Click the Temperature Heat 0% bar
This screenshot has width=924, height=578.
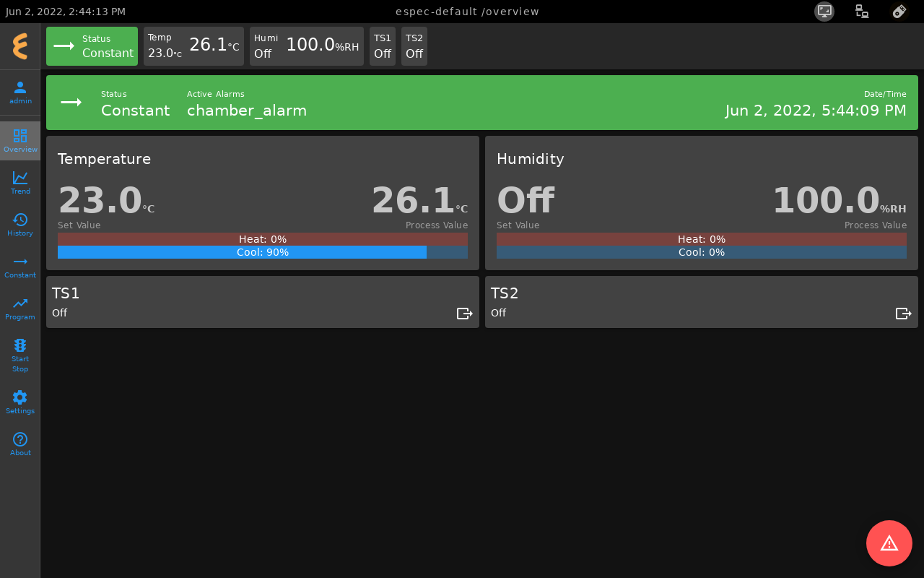click(x=263, y=239)
